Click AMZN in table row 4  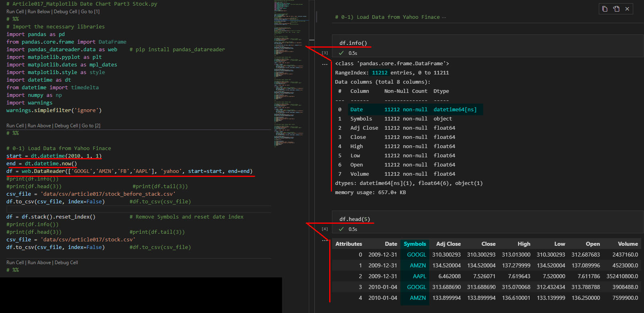(x=418, y=298)
